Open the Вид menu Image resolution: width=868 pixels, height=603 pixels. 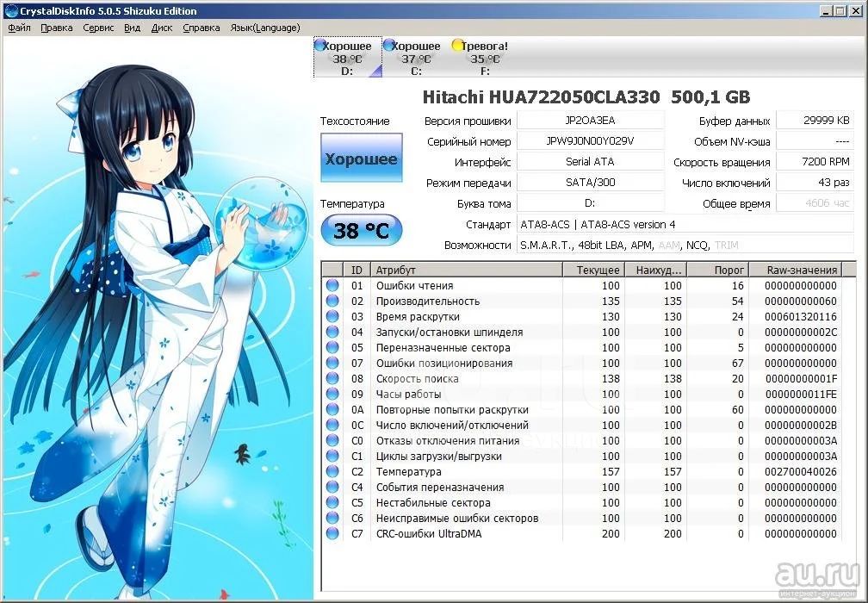coord(133,28)
